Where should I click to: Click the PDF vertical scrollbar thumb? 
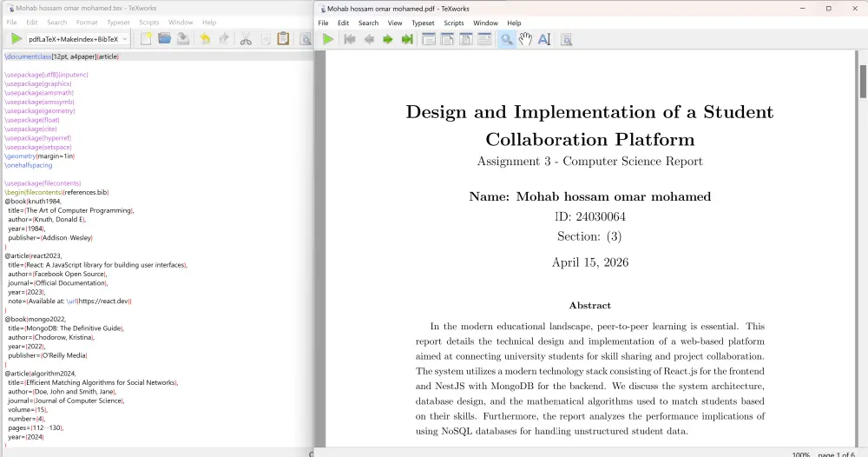863,82
